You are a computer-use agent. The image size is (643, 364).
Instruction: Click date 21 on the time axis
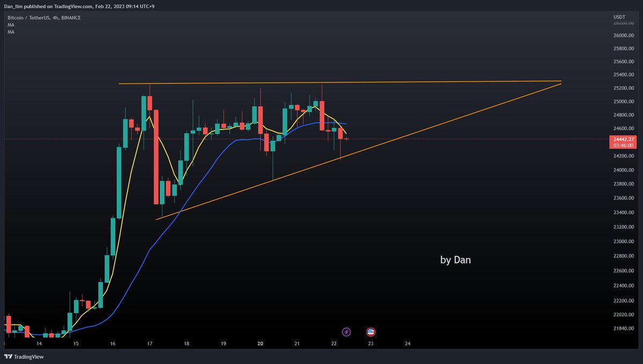click(297, 344)
